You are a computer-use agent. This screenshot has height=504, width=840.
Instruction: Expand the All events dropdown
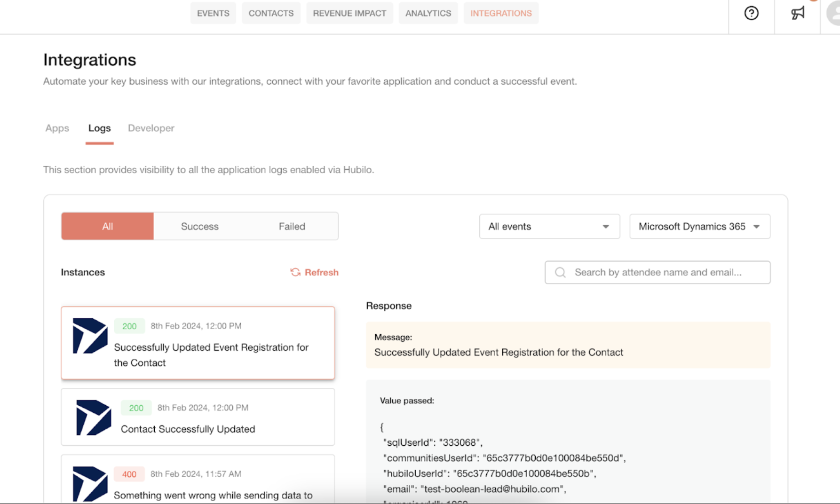click(x=549, y=227)
